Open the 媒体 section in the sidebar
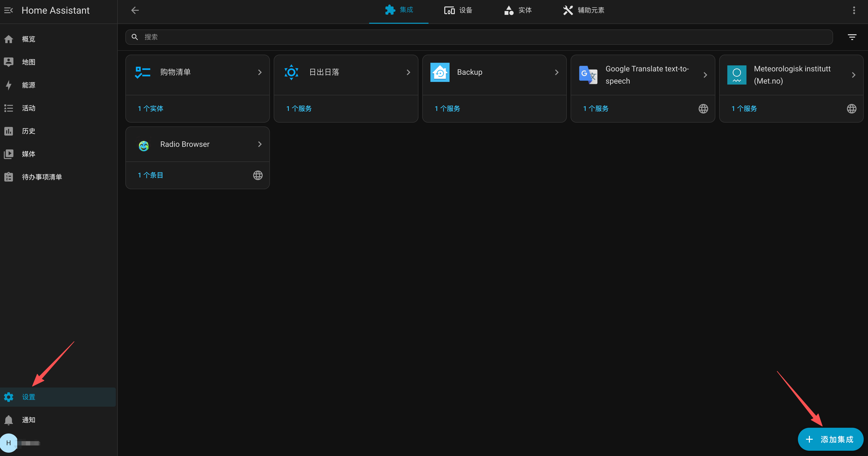 point(29,154)
